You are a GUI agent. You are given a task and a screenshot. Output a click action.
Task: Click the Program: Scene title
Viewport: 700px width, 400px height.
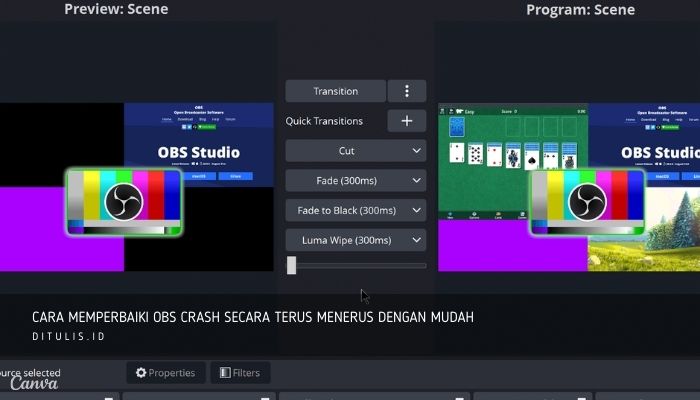(580, 10)
